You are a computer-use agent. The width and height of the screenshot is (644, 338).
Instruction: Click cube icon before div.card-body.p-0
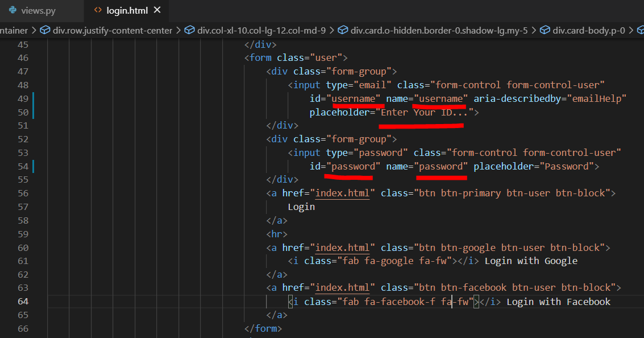tap(545, 30)
